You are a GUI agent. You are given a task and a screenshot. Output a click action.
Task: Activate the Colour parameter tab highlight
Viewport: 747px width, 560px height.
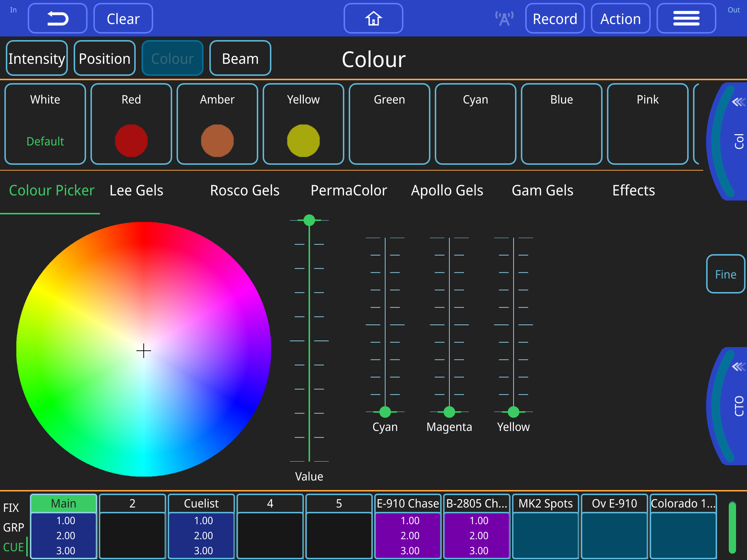[x=172, y=58]
